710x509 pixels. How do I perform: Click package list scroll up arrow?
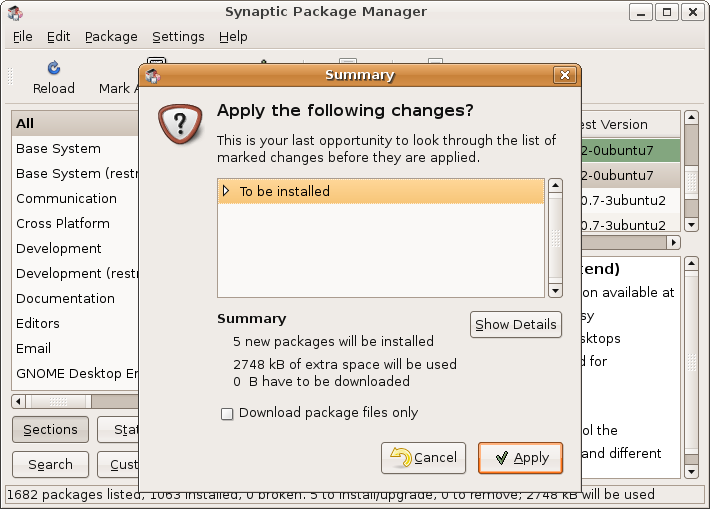point(691,118)
